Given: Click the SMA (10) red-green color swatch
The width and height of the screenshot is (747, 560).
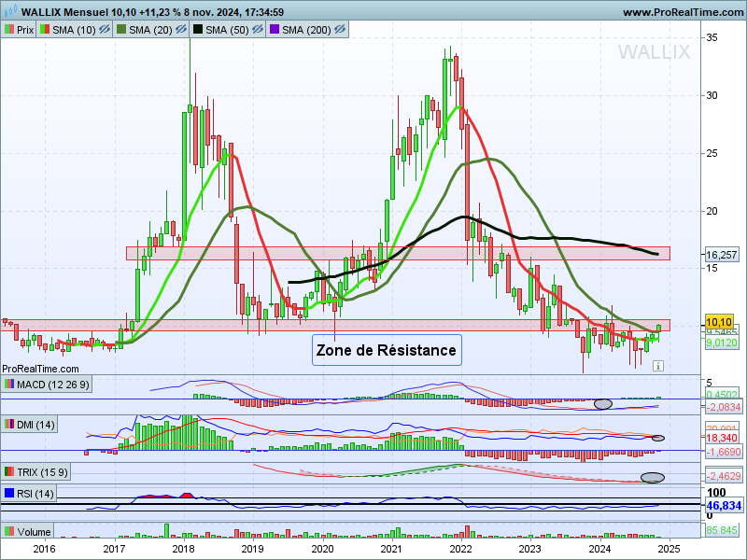Looking at the screenshot, I should [45, 30].
